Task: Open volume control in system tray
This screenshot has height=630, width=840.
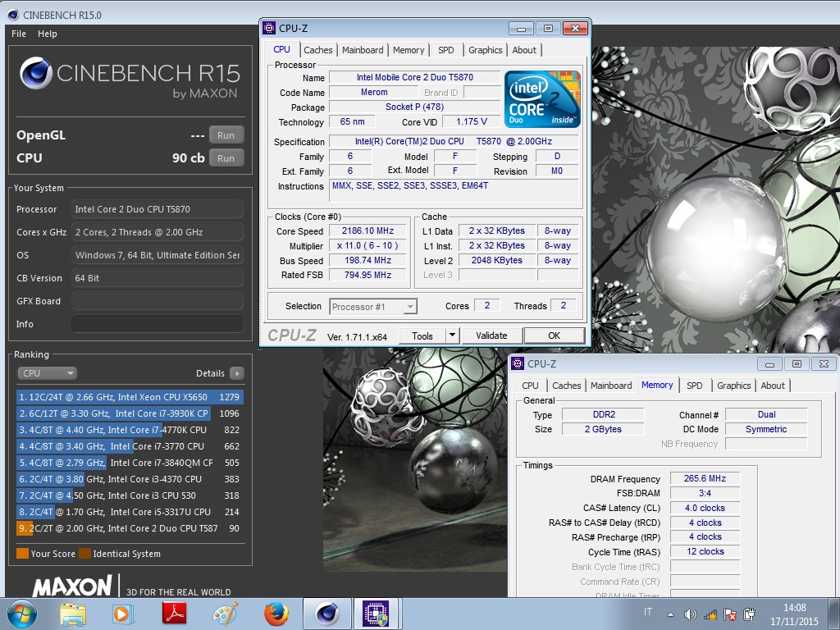Action: pos(690,614)
